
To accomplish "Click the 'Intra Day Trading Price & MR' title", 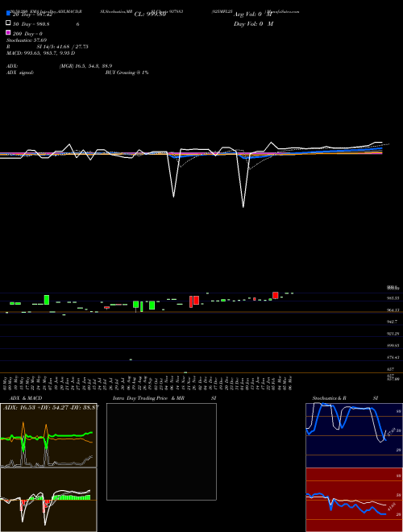I will 148,398.
